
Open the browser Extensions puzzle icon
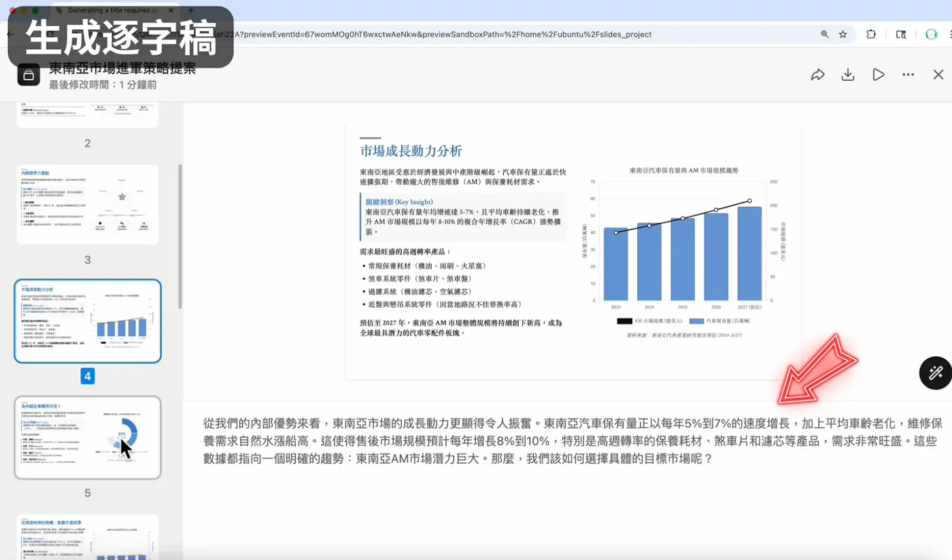click(871, 34)
